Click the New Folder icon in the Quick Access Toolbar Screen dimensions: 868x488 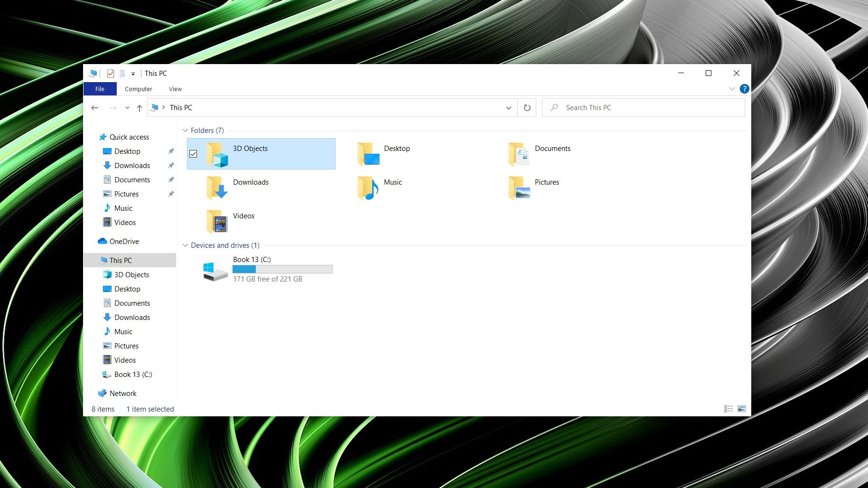(x=122, y=73)
